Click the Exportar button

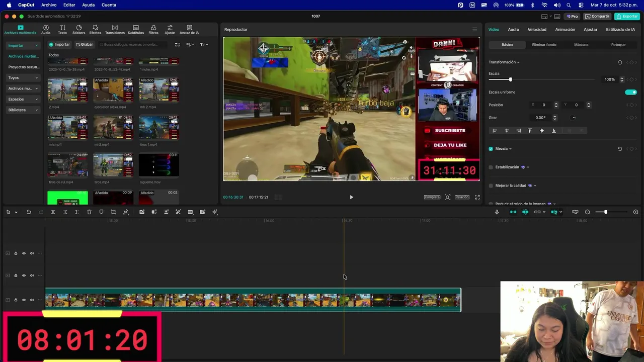(627, 17)
